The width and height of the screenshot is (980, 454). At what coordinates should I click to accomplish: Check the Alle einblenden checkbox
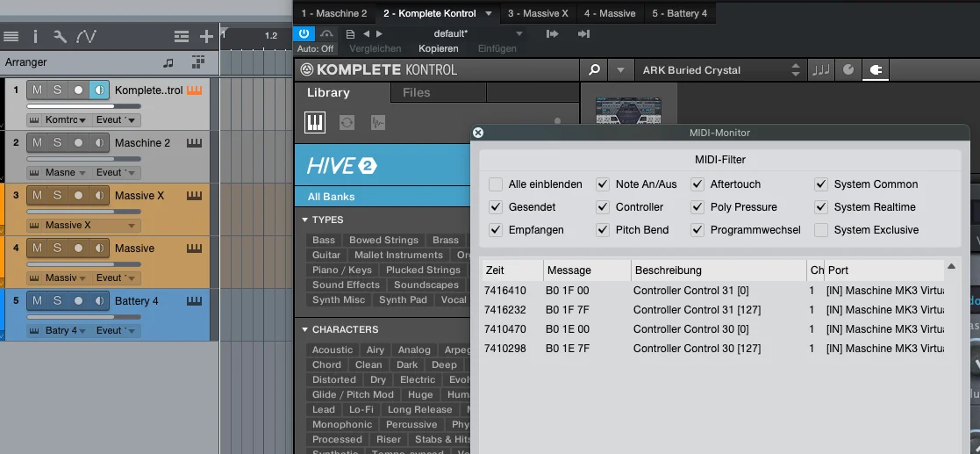pyautogui.click(x=496, y=184)
